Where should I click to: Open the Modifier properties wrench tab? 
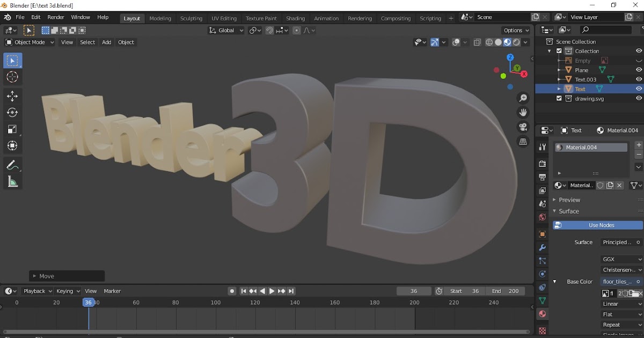click(x=542, y=247)
